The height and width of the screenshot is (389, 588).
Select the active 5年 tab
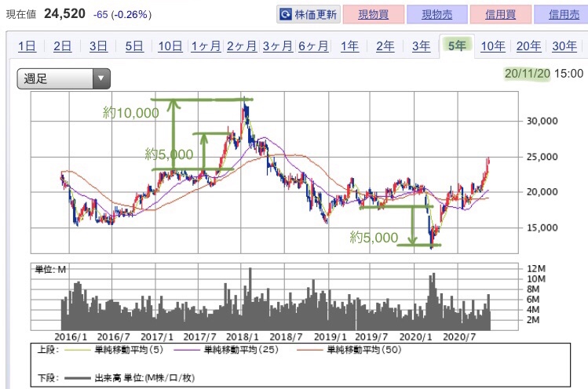[457, 45]
